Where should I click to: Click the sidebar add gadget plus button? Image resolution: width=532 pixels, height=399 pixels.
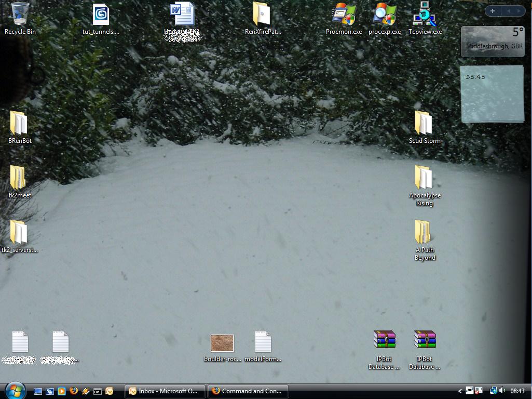(492, 11)
